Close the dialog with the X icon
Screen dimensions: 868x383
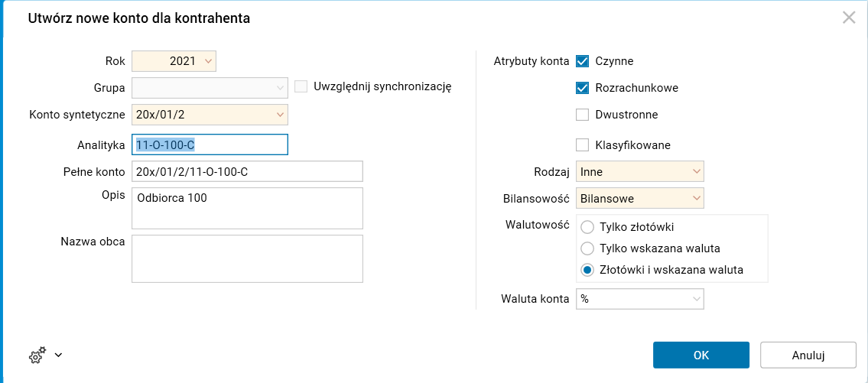coord(848,18)
